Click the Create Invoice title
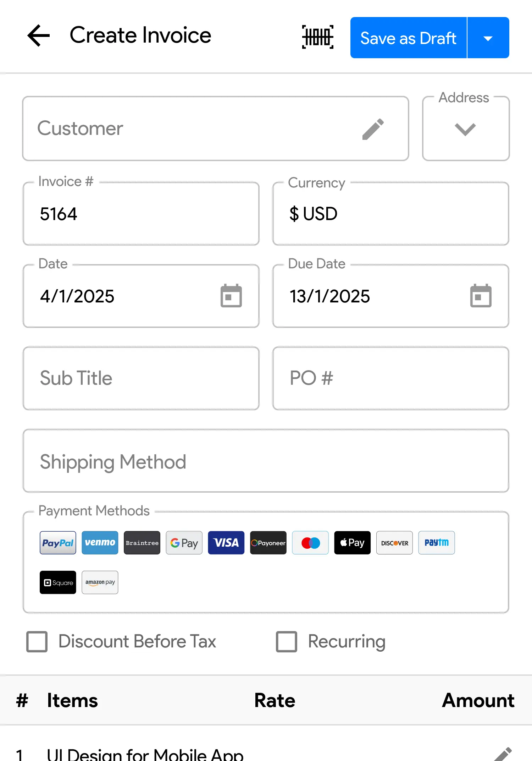Viewport: 532px width, 761px height. point(140,35)
